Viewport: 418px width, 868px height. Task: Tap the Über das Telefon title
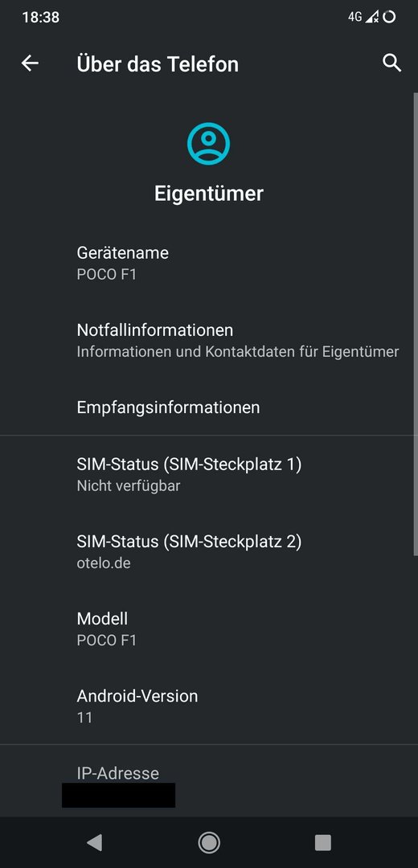pos(158,63)
